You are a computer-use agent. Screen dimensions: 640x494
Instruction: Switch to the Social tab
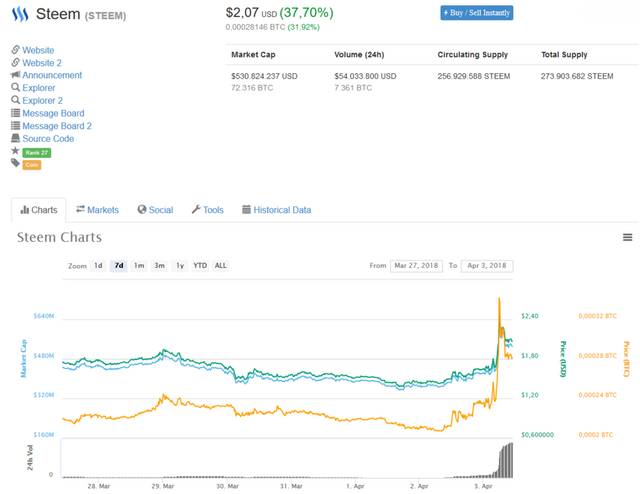(x=156, y=210)
